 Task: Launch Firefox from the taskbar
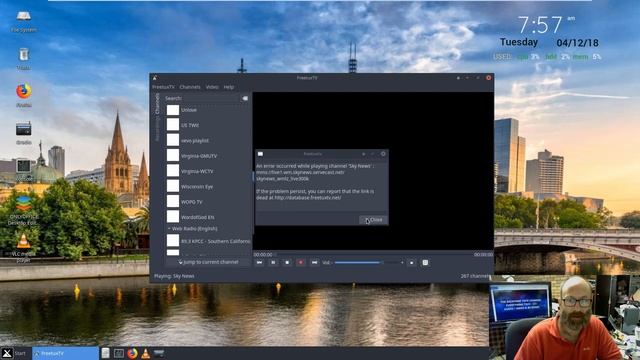point(132,353)
